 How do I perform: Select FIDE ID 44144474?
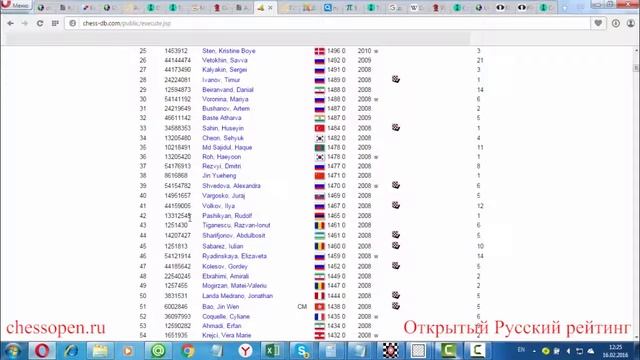178,60
